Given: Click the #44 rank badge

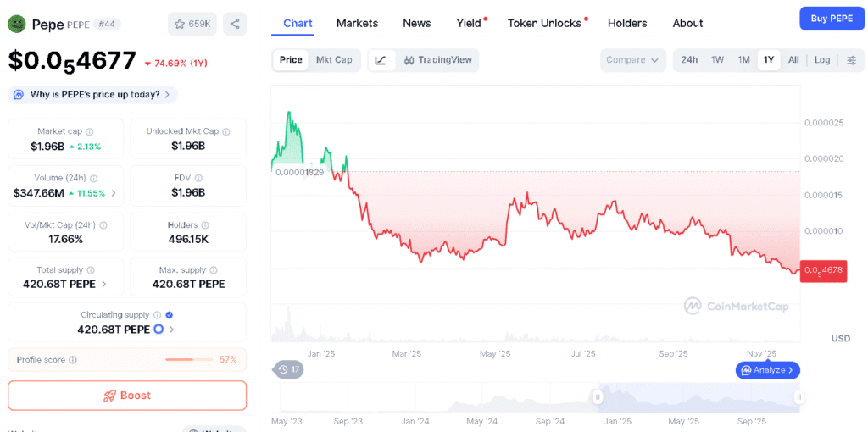Looking at the screenshot, I should 106,24.
